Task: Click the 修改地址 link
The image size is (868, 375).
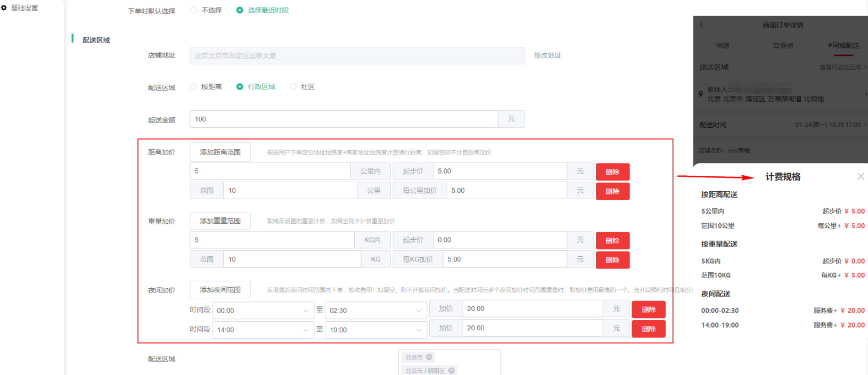Action: click(547, 55)
